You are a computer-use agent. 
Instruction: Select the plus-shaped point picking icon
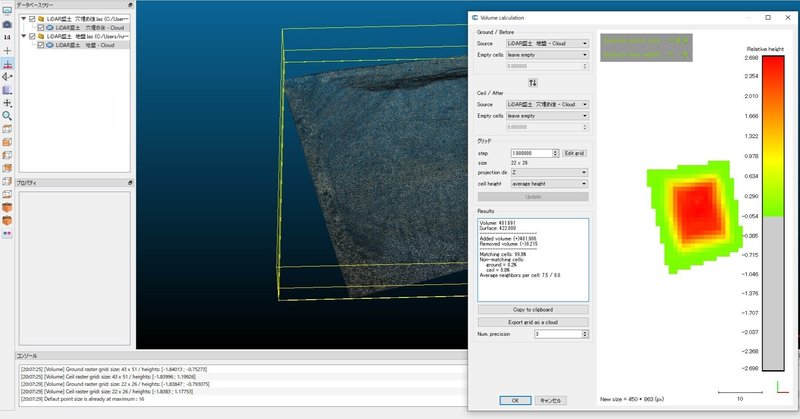pos(7,51)
